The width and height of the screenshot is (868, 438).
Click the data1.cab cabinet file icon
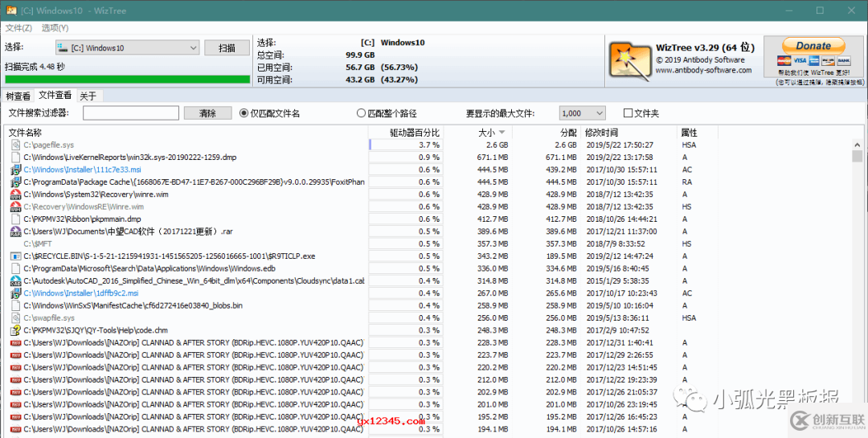(x=15, y=280)
